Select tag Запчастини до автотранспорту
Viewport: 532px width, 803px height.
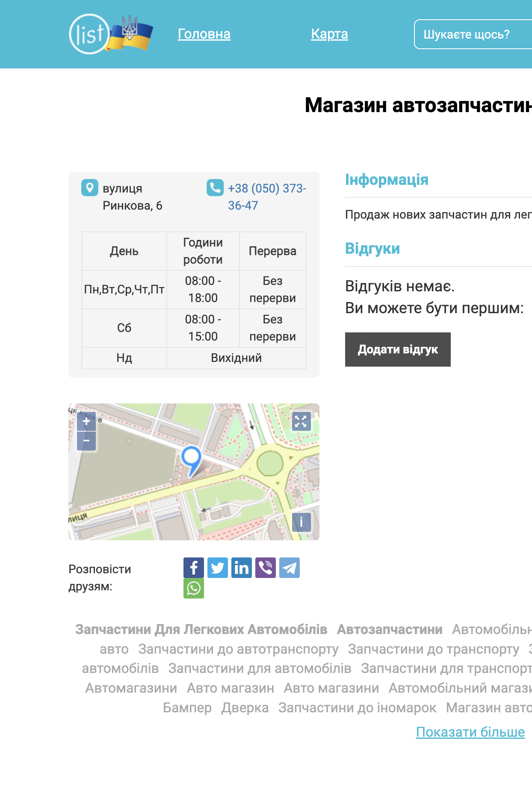coord(238,649)
